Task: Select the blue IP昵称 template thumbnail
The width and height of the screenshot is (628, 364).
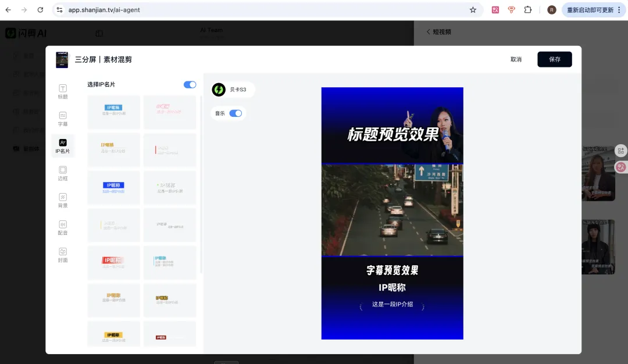Action: 113,186
